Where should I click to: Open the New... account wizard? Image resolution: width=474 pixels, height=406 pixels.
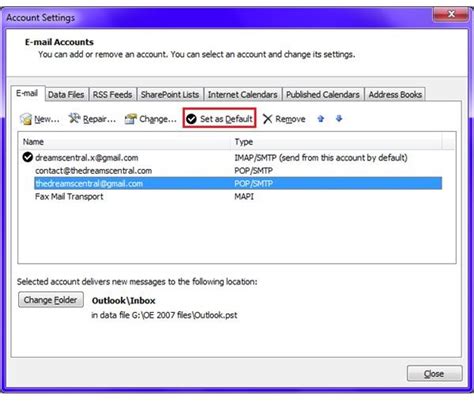coord(40,119)
